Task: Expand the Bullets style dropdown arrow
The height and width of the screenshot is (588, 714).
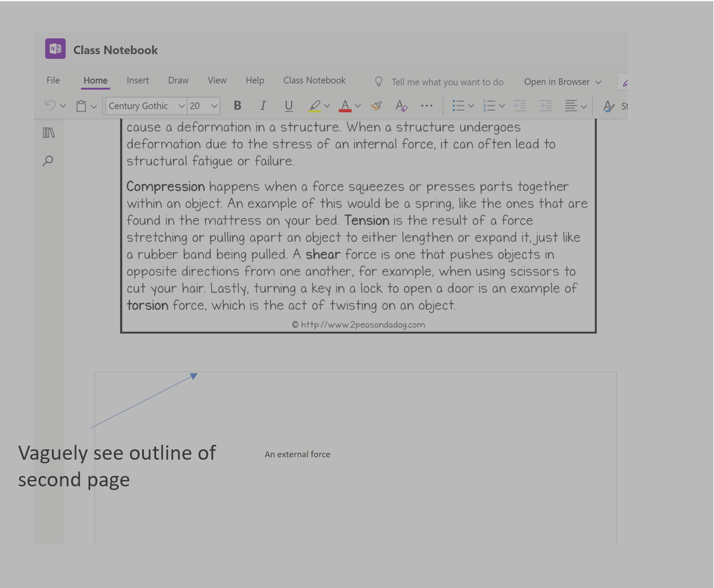Action: pos(471,106)
